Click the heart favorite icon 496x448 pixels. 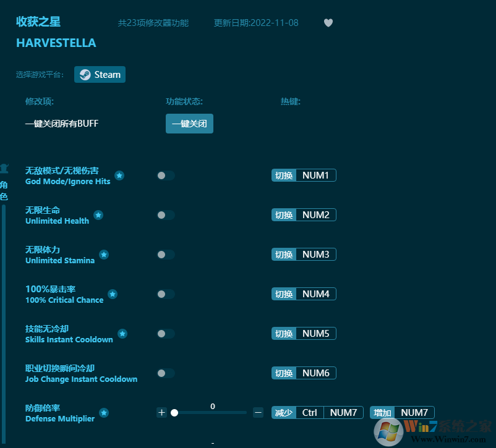coord(328,23)
